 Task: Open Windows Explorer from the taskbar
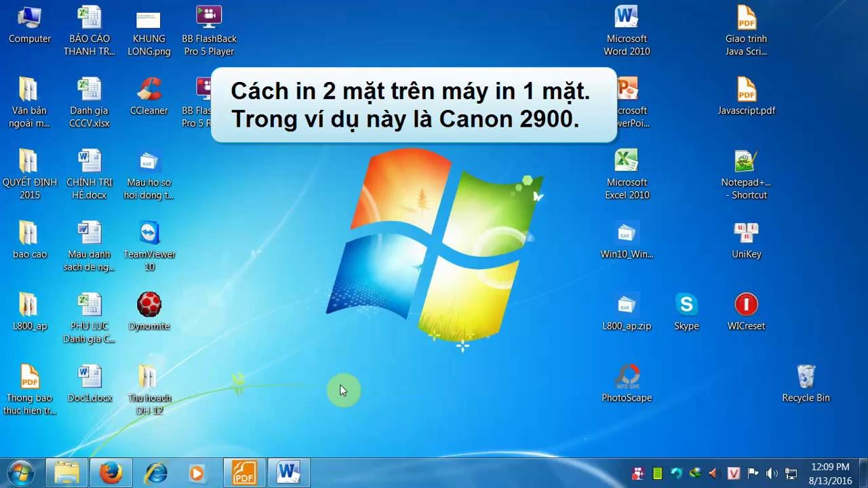point(66,472)
